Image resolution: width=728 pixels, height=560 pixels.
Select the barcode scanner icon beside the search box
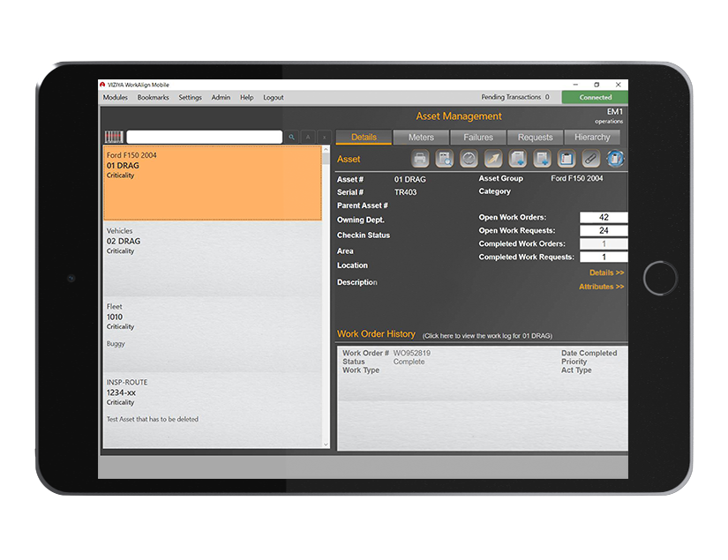pos(113,138)
